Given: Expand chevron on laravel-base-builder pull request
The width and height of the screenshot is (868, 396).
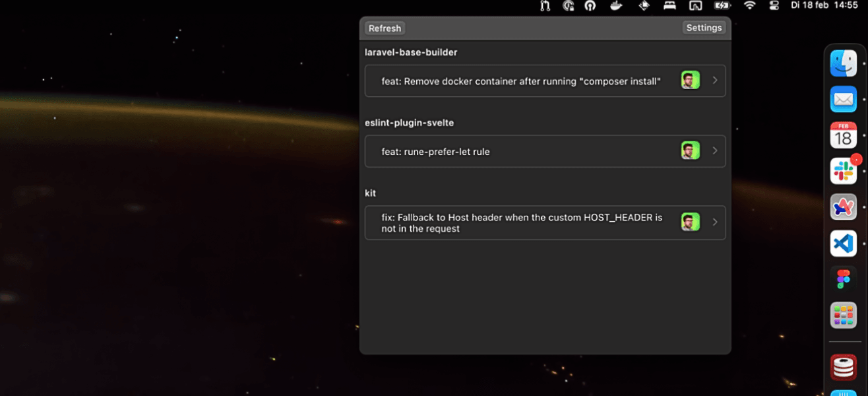Looking at the screenshot, I should click(715, 81).
